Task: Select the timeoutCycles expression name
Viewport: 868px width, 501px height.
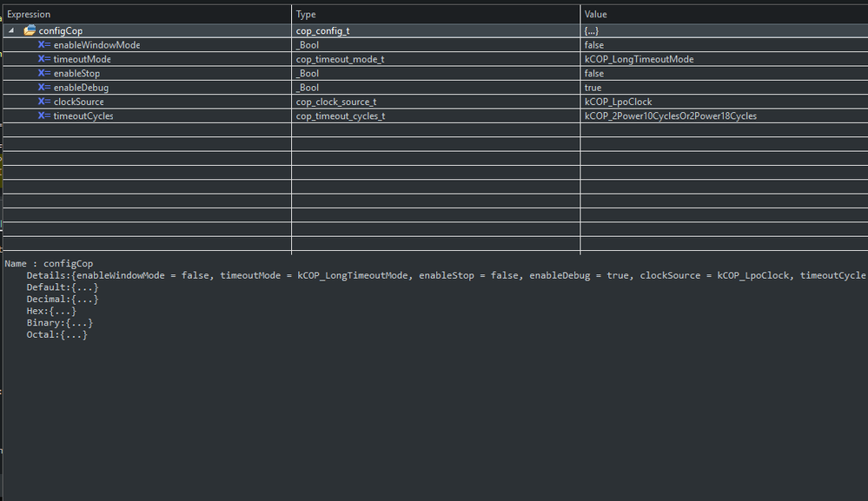Action: [x=83, y=115]
